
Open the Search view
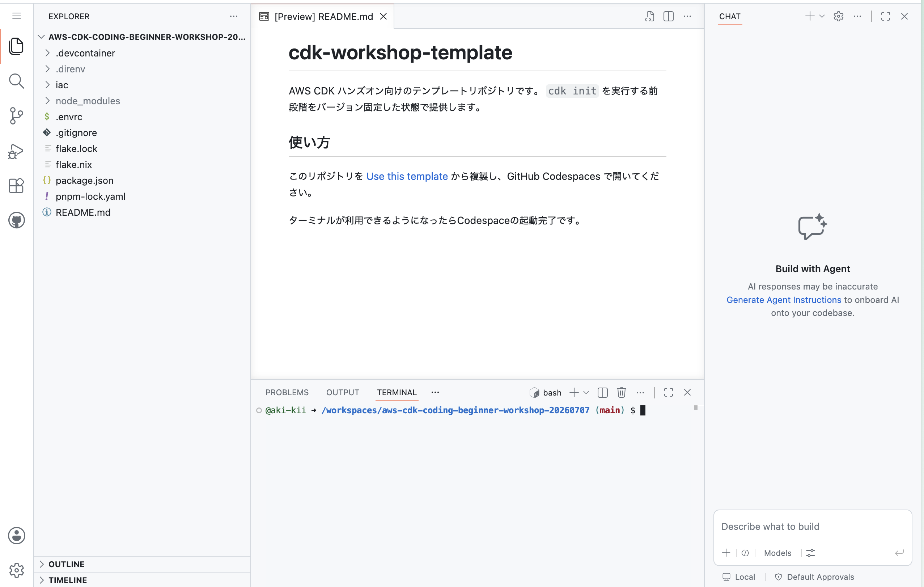pyautogui.click(x=17, y=81)
